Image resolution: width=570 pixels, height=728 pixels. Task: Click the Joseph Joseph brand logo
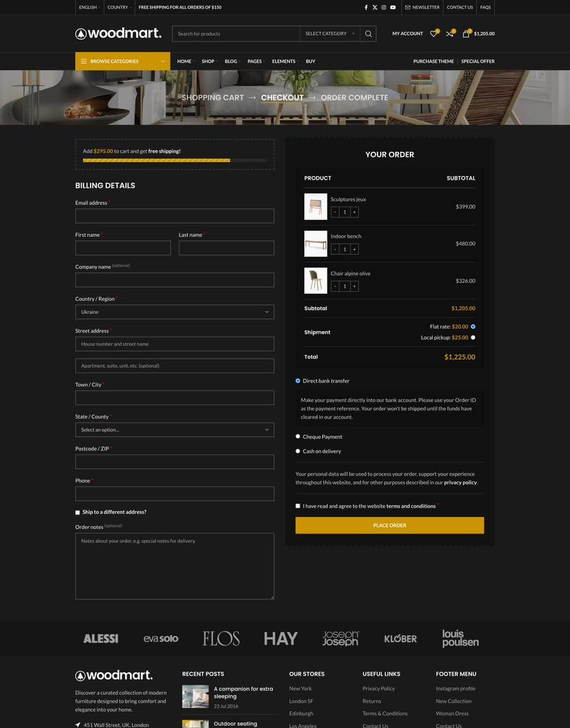[341, 638]
